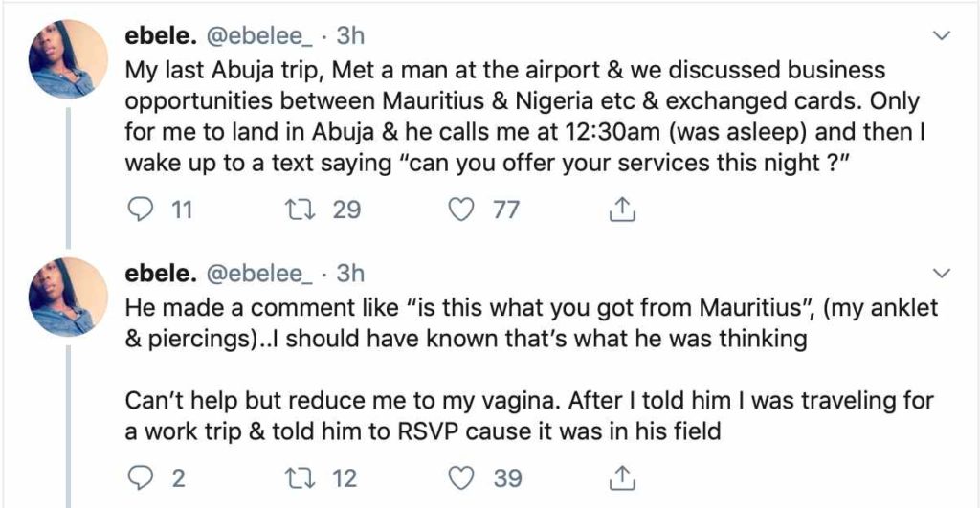The image size is (980, 508).
Task: Share the anklet and piercings tweet
Action: click(621, 475)
